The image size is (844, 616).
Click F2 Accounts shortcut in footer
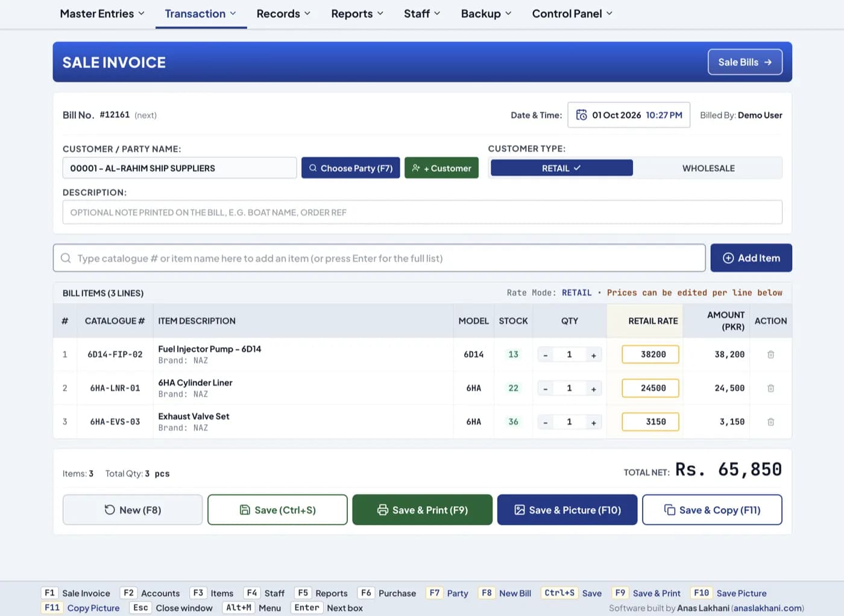(150, 593)
